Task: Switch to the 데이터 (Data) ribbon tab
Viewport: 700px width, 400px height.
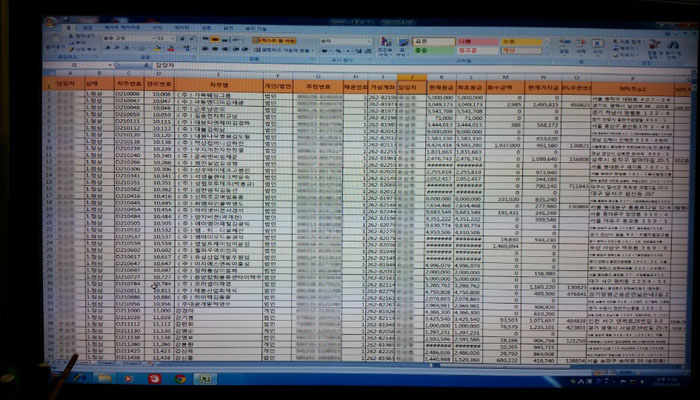Action: pyautogui.click(x=181, y=28)
